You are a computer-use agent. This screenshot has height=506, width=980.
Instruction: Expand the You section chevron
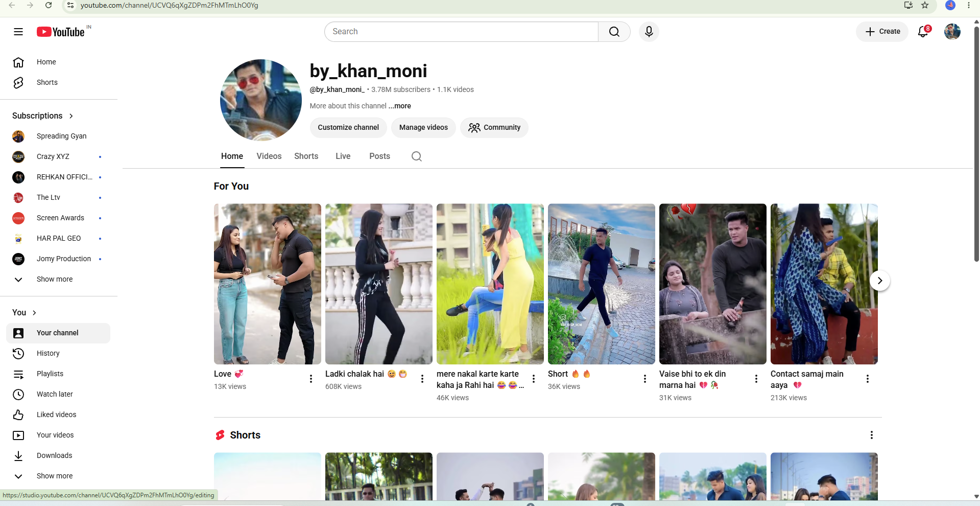(x=34, y=313)
